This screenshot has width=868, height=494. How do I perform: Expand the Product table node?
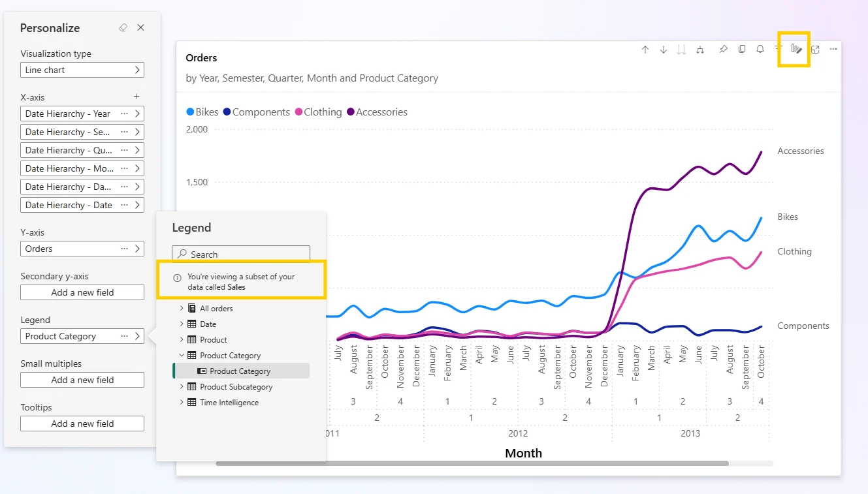pyautogui.click(x=182, y=339)
